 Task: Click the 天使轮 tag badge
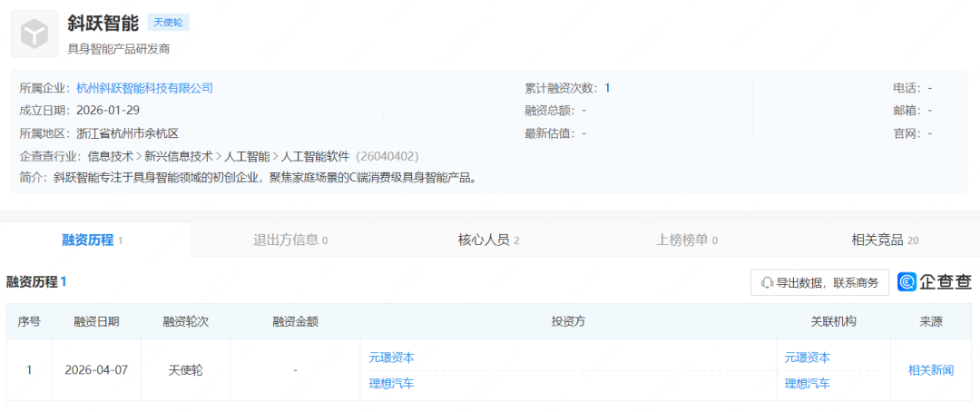168,23
